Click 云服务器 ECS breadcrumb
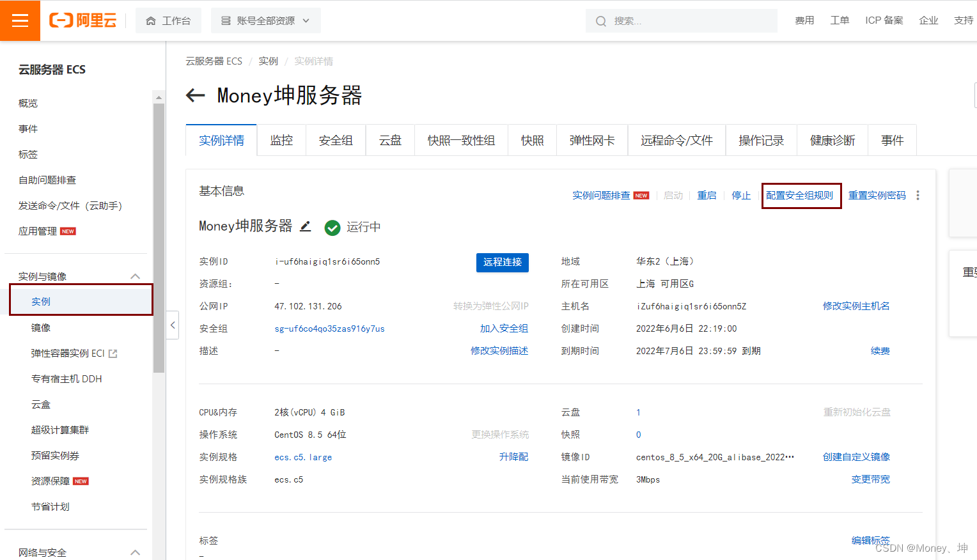977x560 pixels. click(214, 61)
